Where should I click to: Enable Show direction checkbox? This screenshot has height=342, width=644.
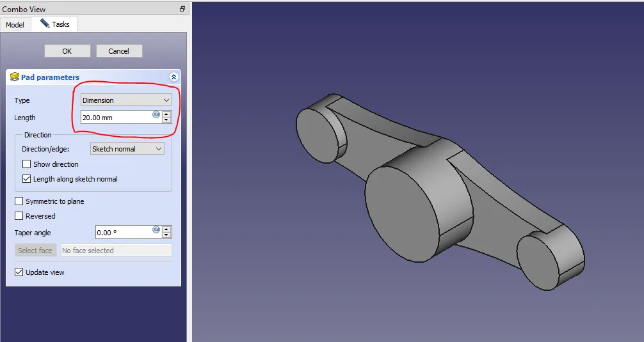27,164
